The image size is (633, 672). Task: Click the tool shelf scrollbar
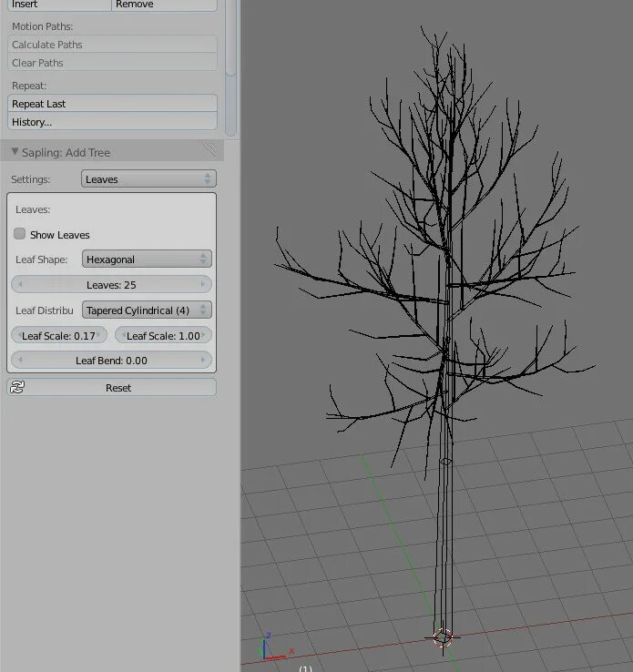pos(230,67)
